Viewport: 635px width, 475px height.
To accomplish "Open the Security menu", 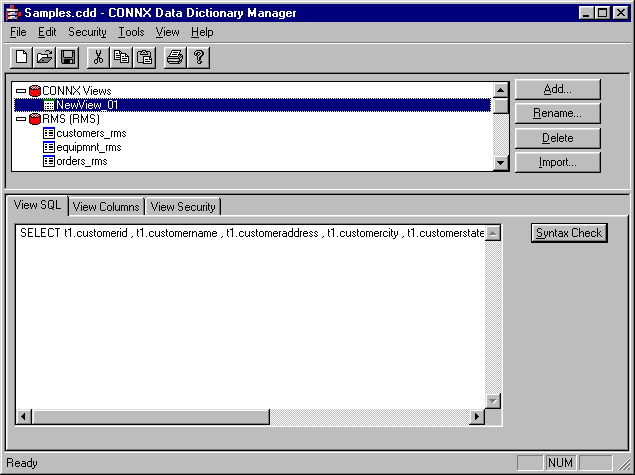I will (87, 32).
